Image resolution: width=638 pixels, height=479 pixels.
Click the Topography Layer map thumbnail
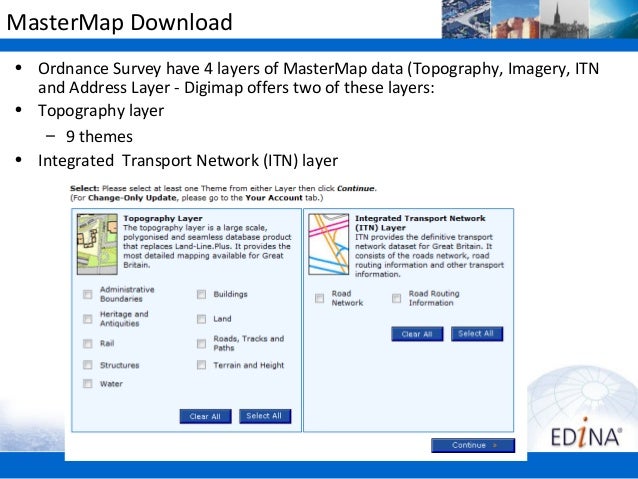97,244
